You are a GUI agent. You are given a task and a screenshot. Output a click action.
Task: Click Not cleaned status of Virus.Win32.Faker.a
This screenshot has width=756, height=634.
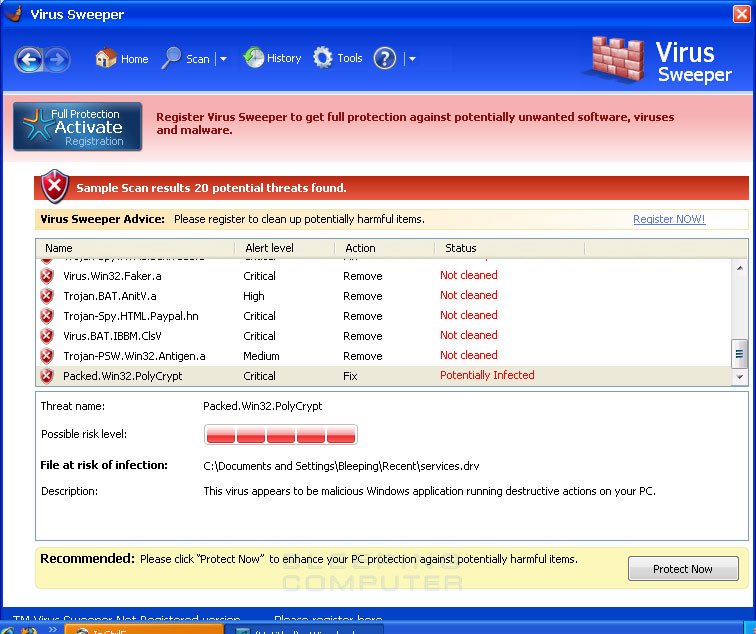468,275
